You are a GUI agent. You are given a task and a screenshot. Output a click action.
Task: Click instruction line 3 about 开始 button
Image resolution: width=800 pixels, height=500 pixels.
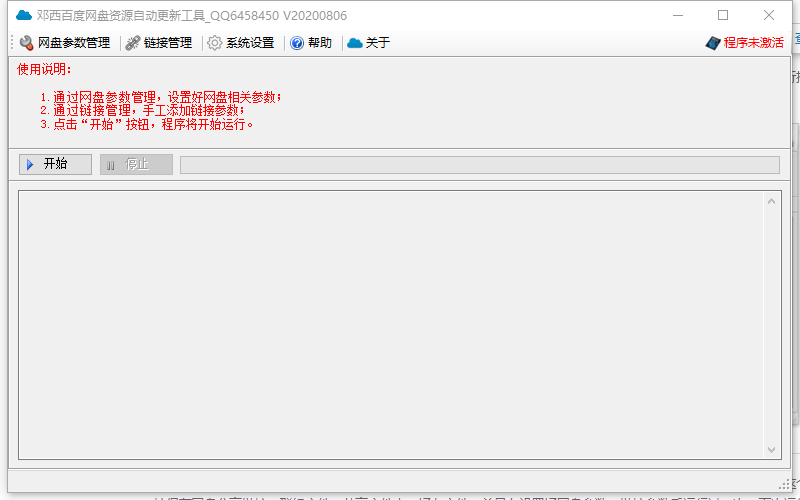pos(147,124)
